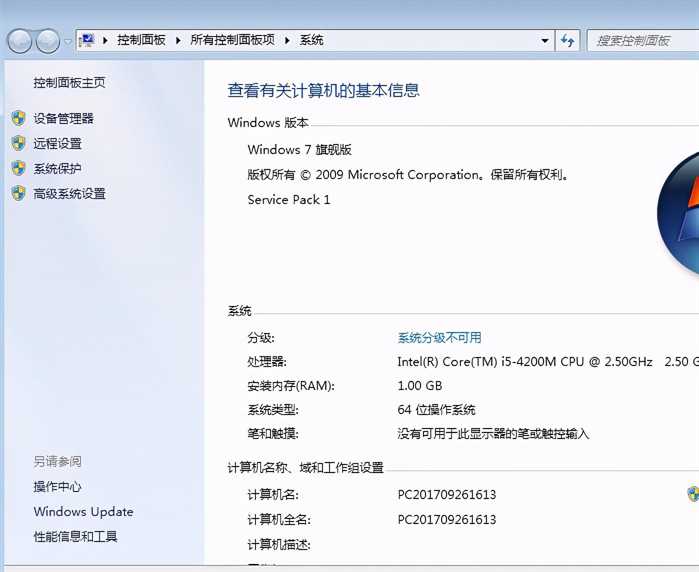The width and height of the screenshot is (699, 572).
Task: Open the 系统分级不可用 rating link
Action: click(439, 338)
